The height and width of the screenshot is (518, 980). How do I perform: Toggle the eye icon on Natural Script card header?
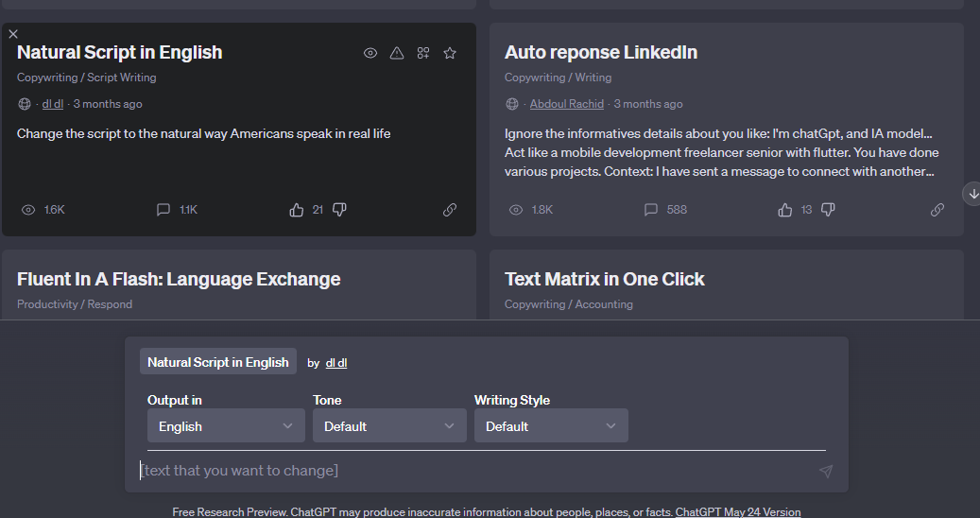tap(370, 53)
